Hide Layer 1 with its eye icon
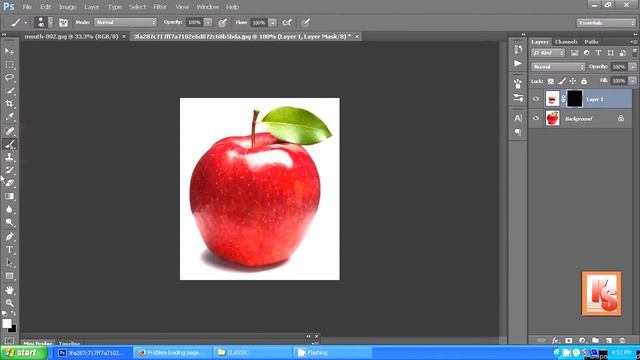 click(x=536, y=99)
